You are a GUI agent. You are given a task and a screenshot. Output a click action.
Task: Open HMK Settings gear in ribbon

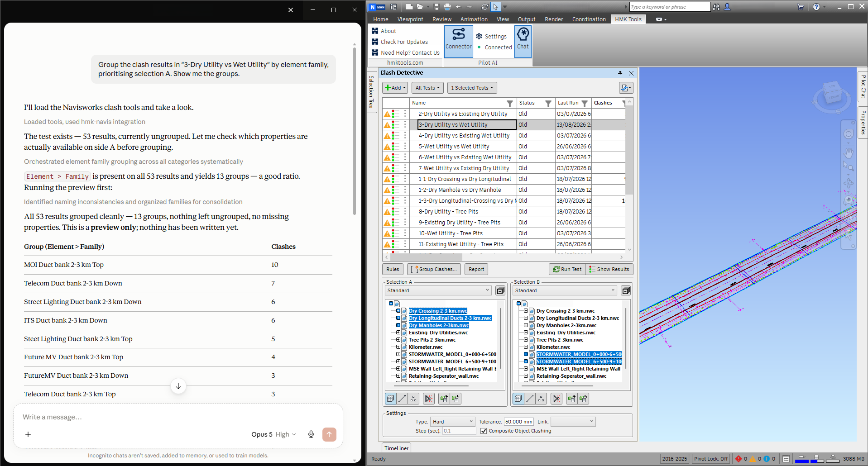pos(491,36)
